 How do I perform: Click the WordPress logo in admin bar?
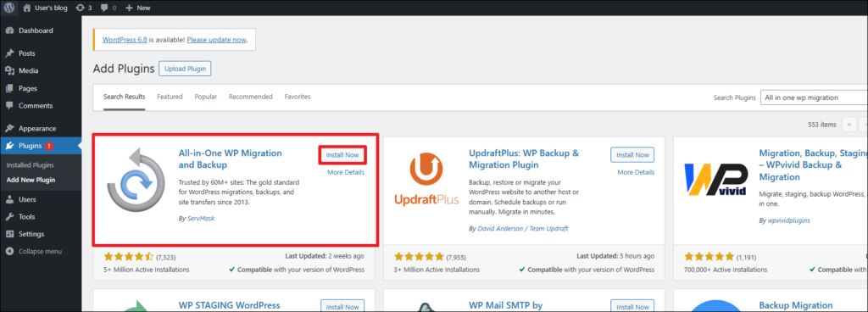click(x=9, y=8)
